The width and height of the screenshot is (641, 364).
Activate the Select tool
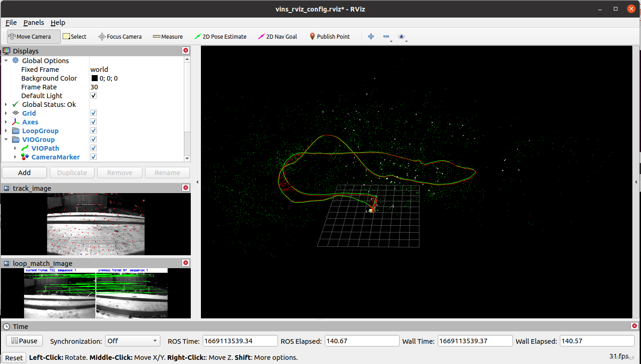point(75,36)
